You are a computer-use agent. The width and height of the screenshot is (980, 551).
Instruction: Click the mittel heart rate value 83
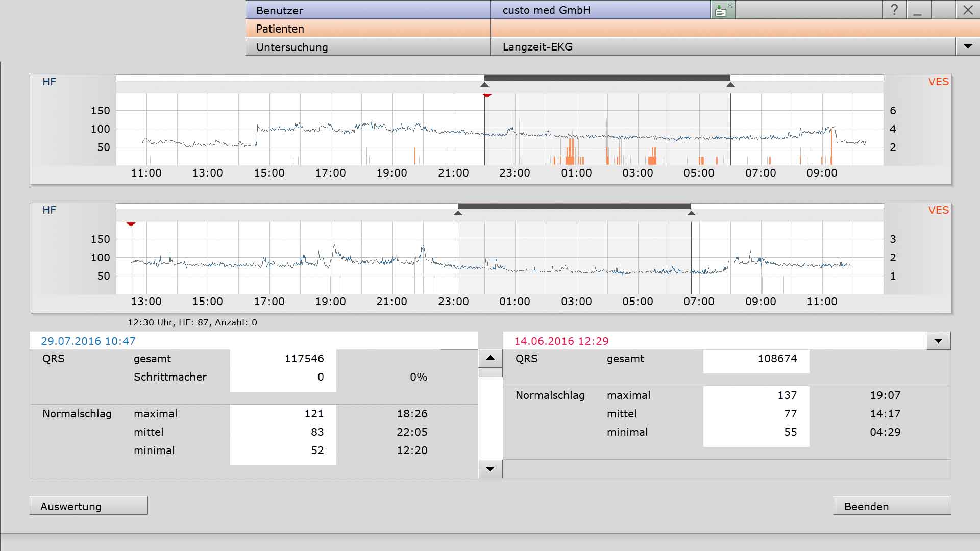point(317,432)
